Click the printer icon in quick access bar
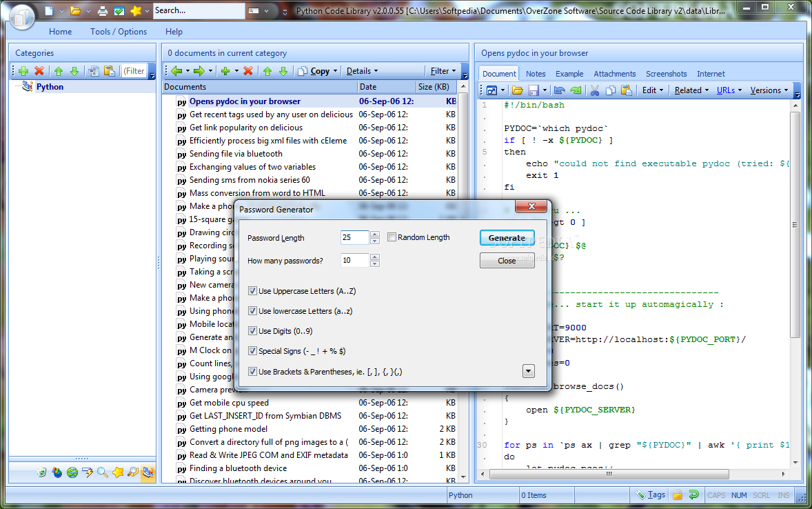This screenshot has width=812, height=509. click(x=103, y=11)
